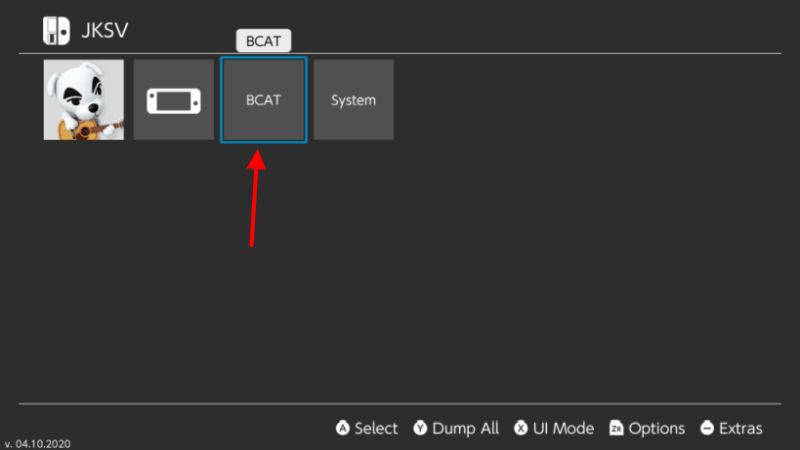The width and height of the screenshot is (800, 450).
Task: Click the Y button circle icon
Action: click(420, 428)
